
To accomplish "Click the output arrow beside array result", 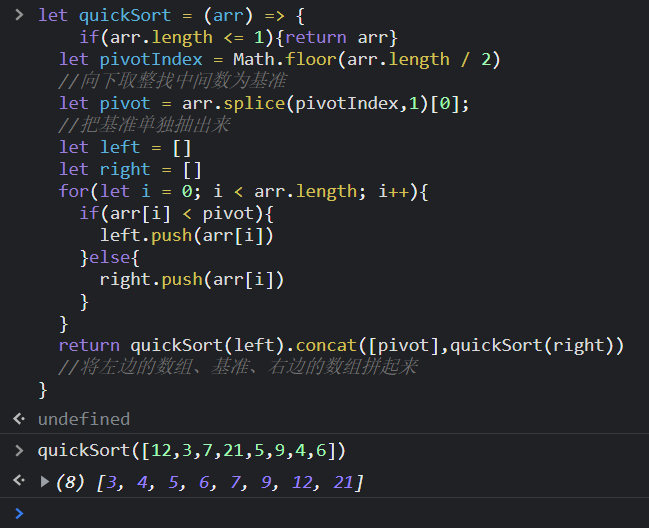I will (19, 480).
